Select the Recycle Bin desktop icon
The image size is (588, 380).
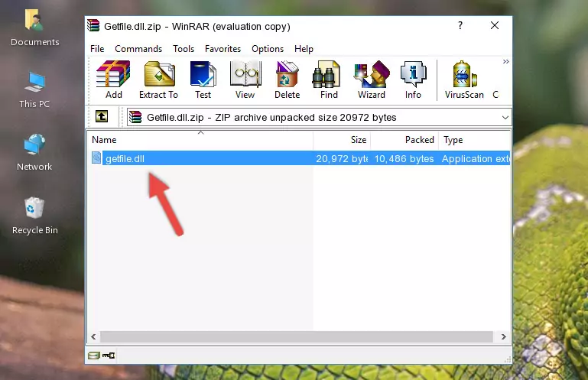[x=35, y=216]
